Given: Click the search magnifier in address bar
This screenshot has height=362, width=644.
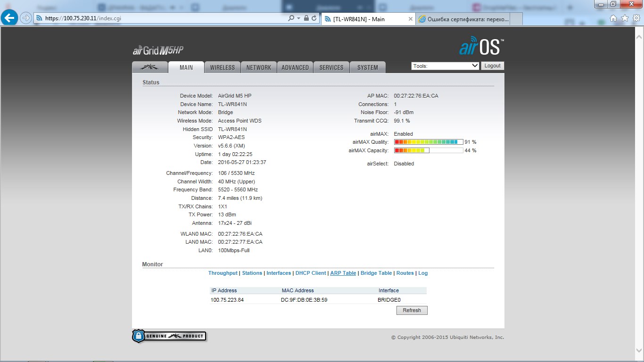Looking at the screenshot, I should click(291, 18).
